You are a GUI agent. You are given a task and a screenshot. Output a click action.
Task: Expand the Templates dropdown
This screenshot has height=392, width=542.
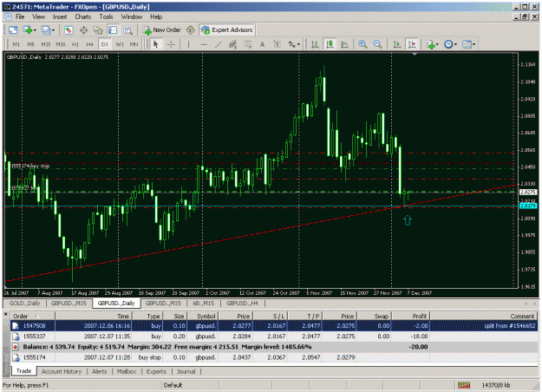coord(473,44)
